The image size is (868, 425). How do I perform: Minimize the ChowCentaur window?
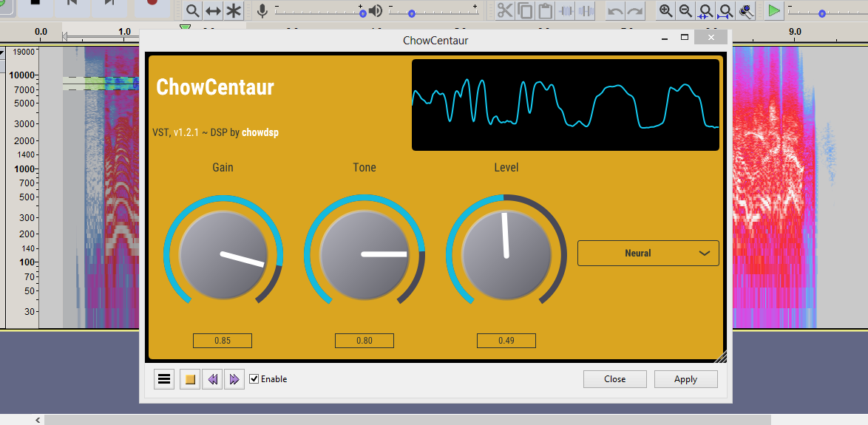[x=664, y=38]
